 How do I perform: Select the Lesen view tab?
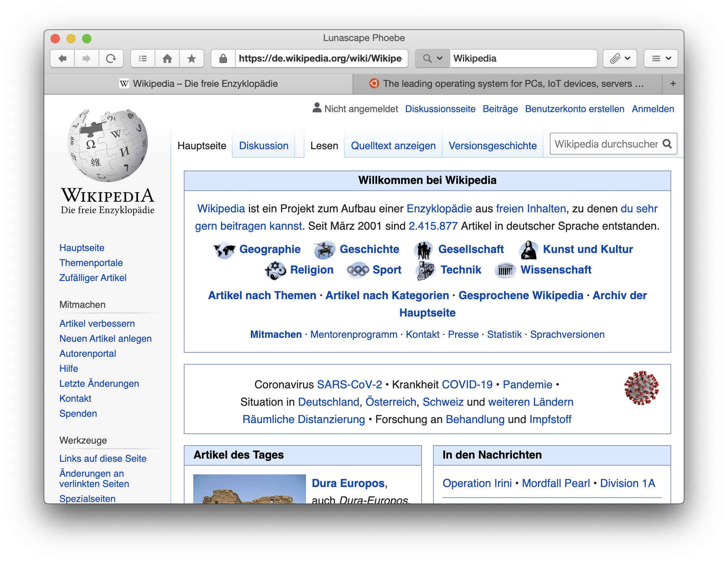point(324,146)
